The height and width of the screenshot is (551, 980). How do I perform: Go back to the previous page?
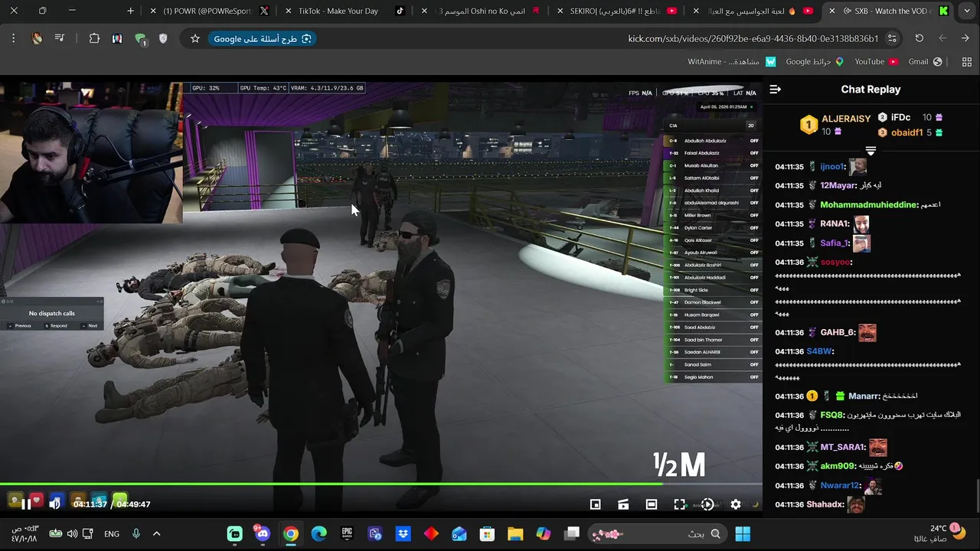(x=965, y=38)
